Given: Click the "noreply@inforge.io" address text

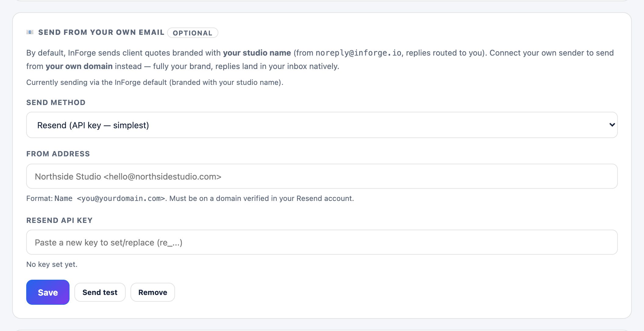Looking at the screenshot, I should pyautogui.click(x=359, y=53).
